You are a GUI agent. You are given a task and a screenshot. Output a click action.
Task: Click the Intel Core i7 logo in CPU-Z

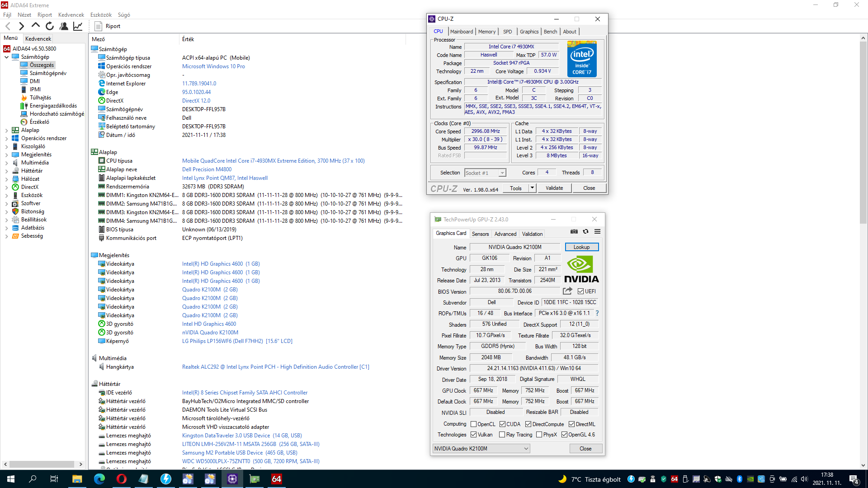[582, 59]
